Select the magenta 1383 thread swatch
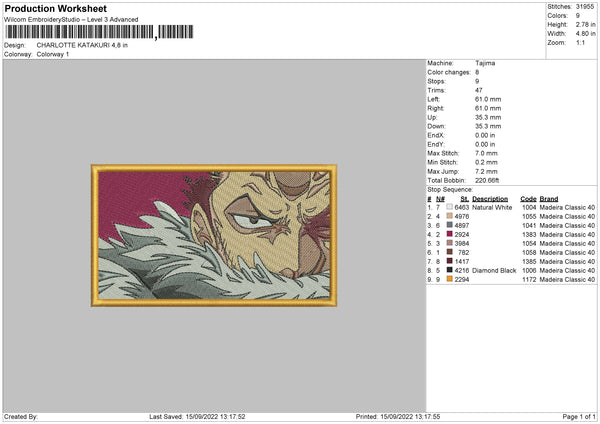 [x=449, y=234]
